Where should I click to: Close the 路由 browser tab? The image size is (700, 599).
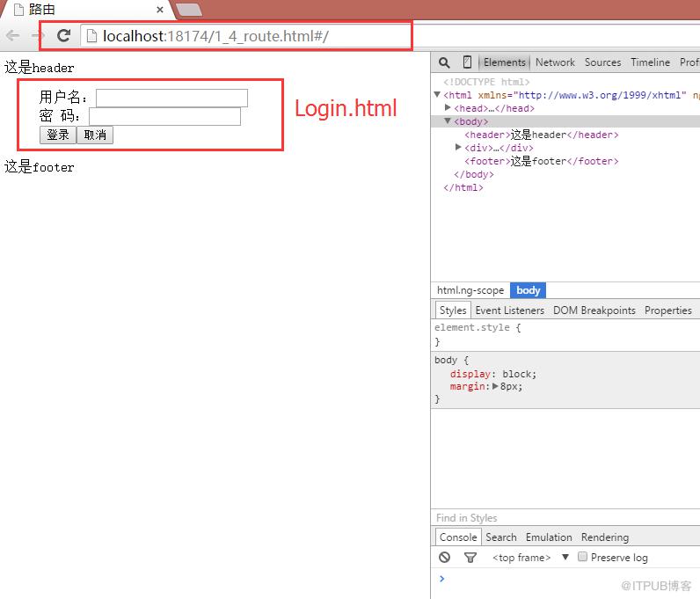pos(160,10)
